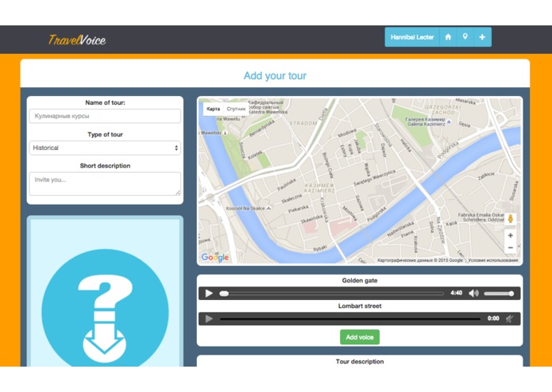Adjust Golden gate volume slider
Screen dimensions: 552x392
(x=499, y=294)
